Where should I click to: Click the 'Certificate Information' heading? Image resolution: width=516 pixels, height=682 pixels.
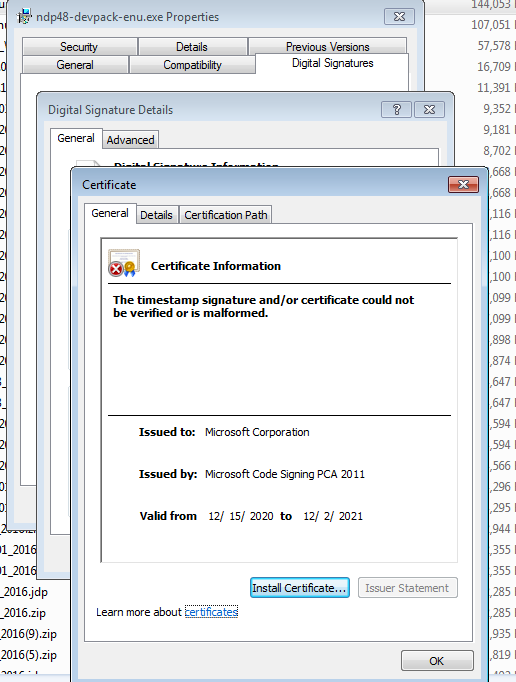tap(216, 266)
